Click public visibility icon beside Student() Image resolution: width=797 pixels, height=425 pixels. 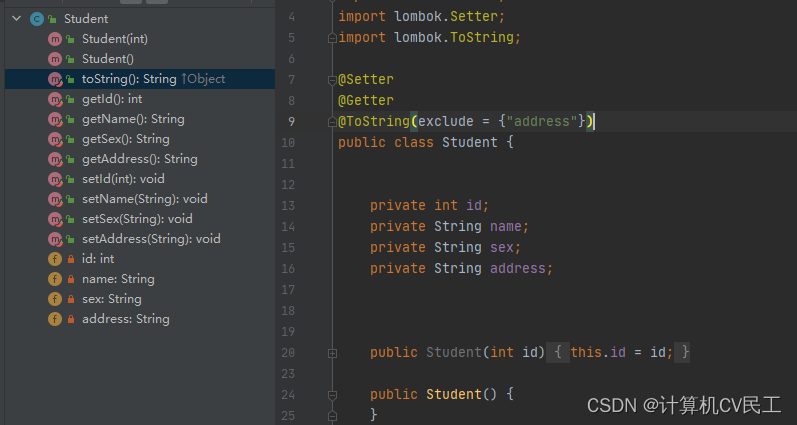(71, 59)
